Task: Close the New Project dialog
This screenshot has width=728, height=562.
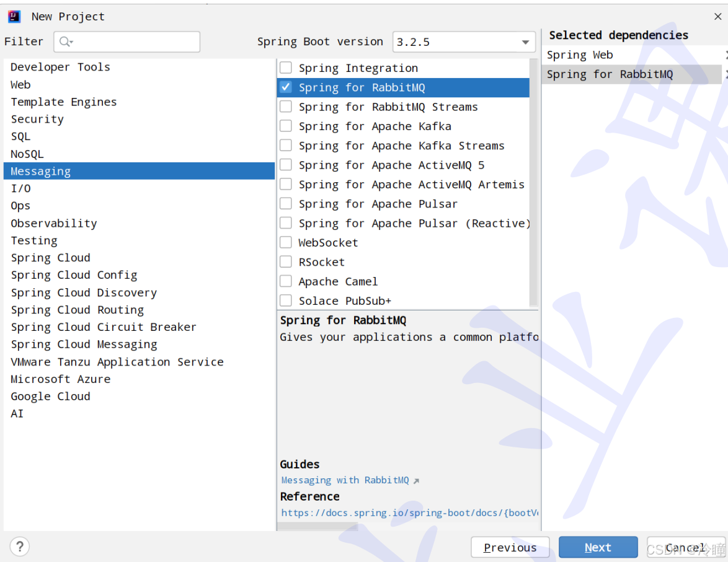Action: [718, 17]
